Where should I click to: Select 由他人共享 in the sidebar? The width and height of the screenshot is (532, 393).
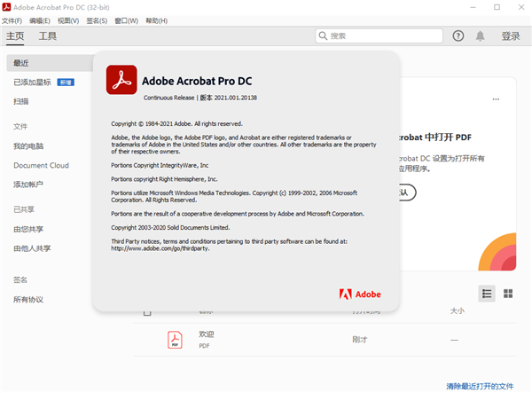pyautogui.click(x=32, y=248)
